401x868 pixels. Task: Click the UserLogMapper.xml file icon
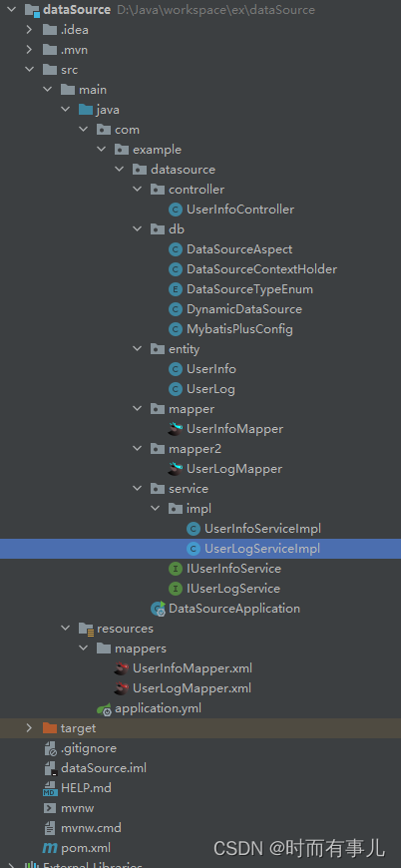(121, 688)
